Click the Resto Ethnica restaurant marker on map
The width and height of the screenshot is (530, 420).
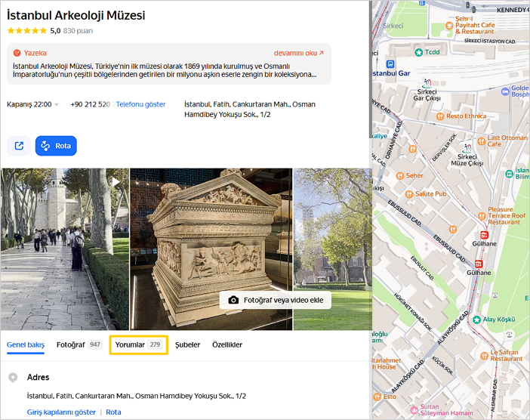[x=439, y=116]
